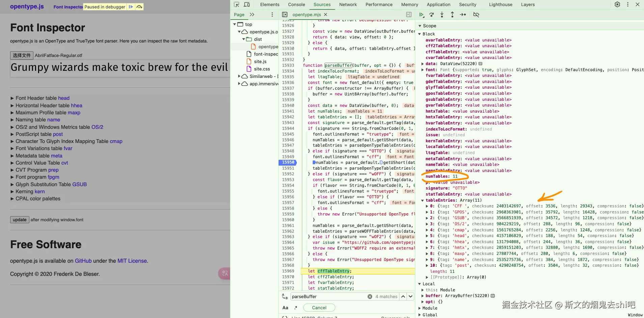Resume script execution in debugger toolbar
The height and width of the screenshot is (318, 644).
pyautogui.click(x=421, y=15)
